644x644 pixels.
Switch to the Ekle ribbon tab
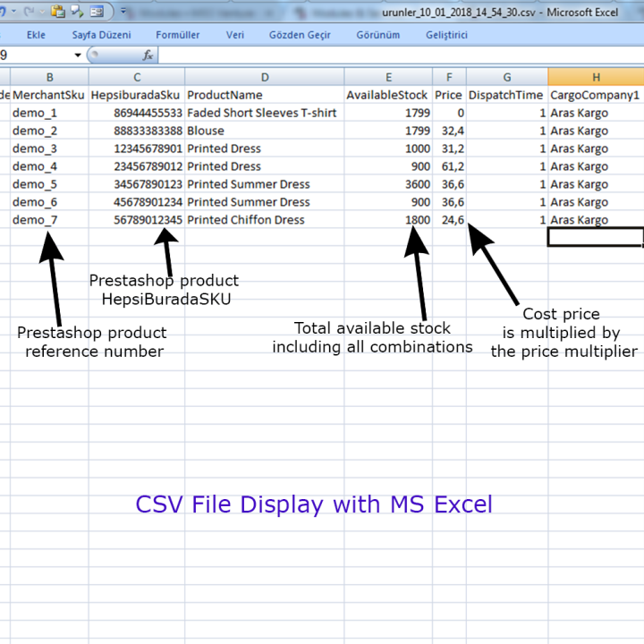click(36, 35)
